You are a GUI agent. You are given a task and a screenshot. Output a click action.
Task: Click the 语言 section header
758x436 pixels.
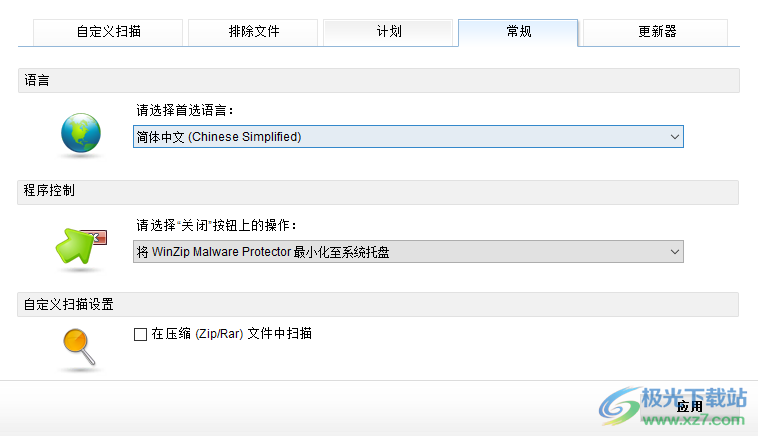tap(379, 81)
